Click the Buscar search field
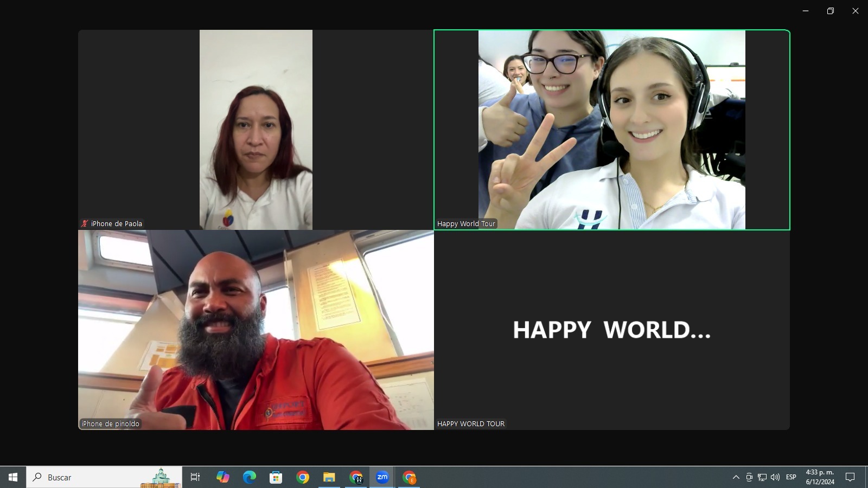The width and height of the screenshot is (868, 488). click(92, 477)
